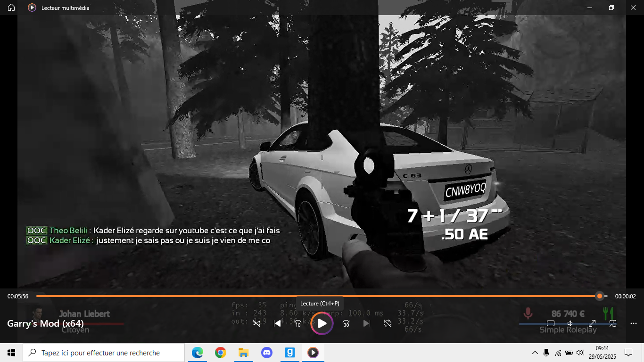Image resolution: width=644 pixels, height=362 pixels.
Task: Click the orange seek bar handle
Action: pyautogui.click(x=599, y=296)
